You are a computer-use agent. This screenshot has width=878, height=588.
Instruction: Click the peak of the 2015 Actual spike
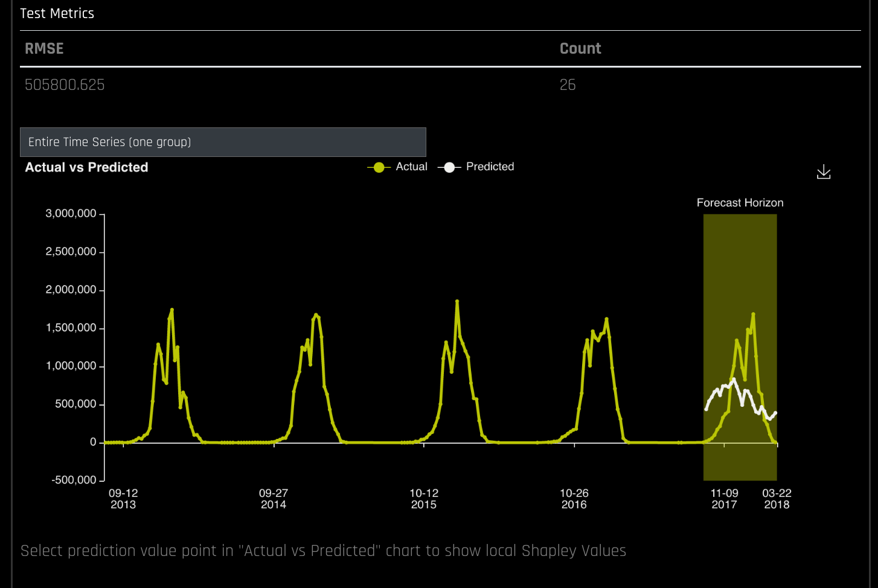pyautogui.click(x=457, y=301)
